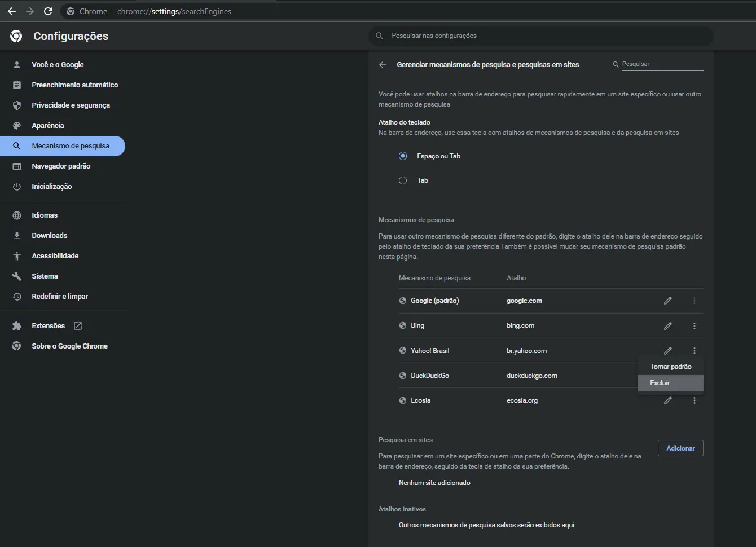Select the Espaço ou Tab radio option
This screenshot has width=756, height=547.
tap(403, 156)
